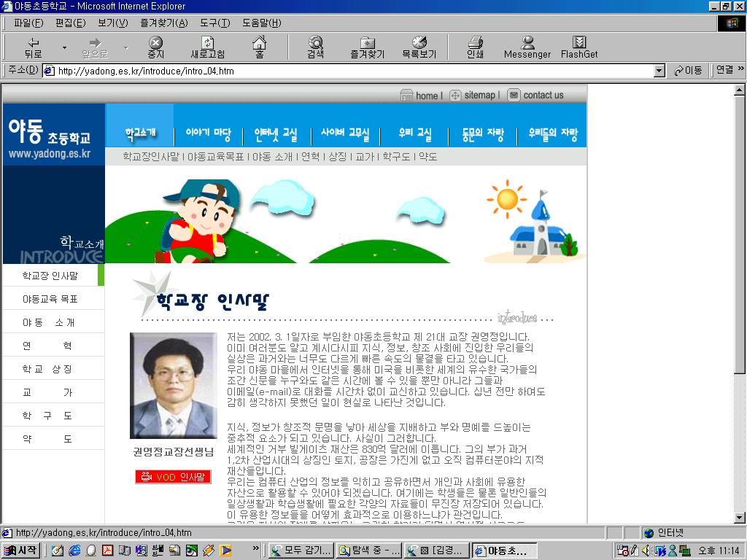Click the 시작 (Start) button
The height and width of the screenshot is (560, 747).
coord(21,551)
